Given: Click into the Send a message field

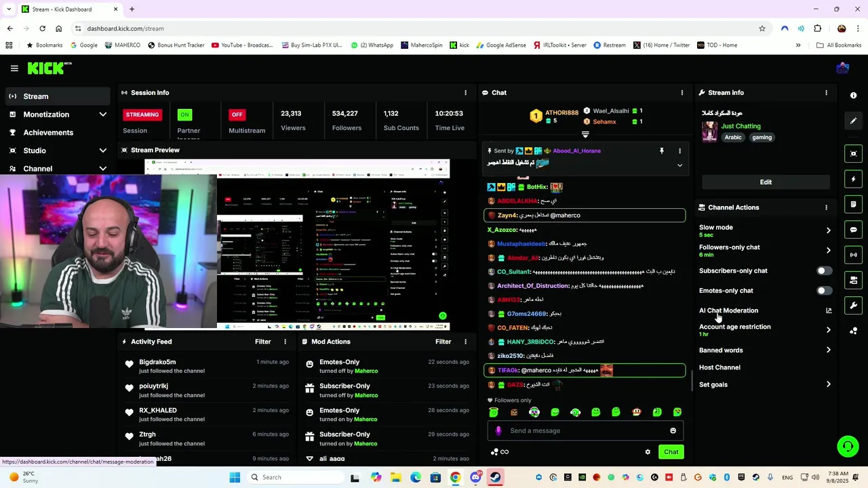Looking at the screenshot, I should pos(585,430).
